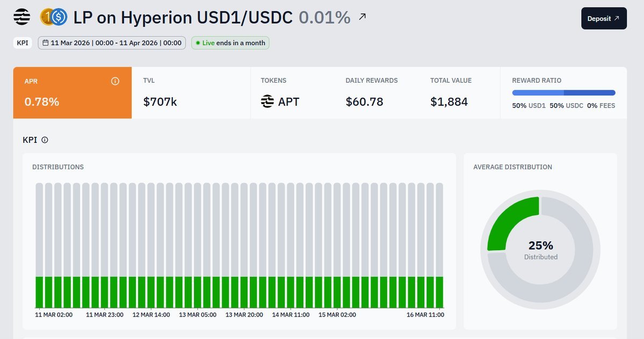Click the APT token logo icon

tap(267, 101)
